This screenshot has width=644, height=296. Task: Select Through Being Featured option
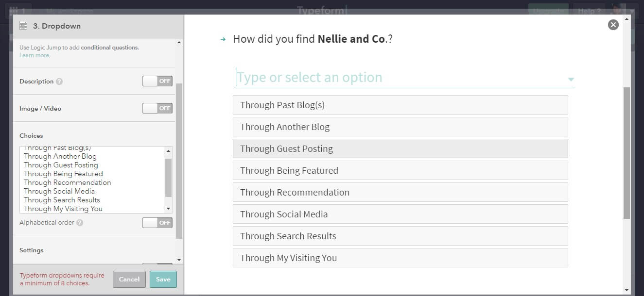pos(400,170)
